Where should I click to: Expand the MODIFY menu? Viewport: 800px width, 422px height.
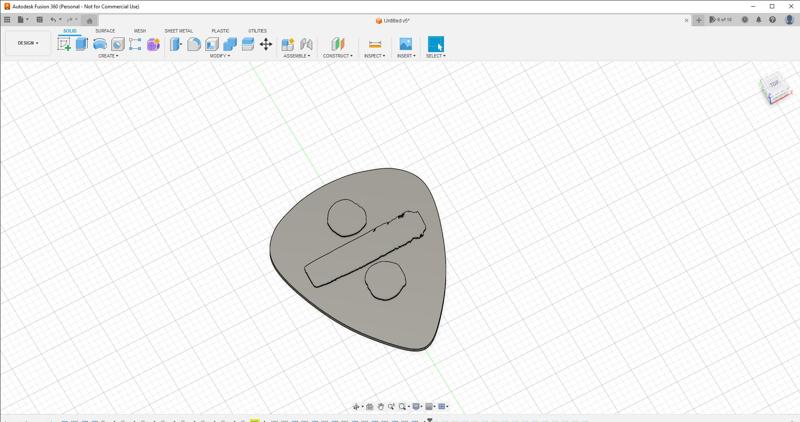point(219,56)
